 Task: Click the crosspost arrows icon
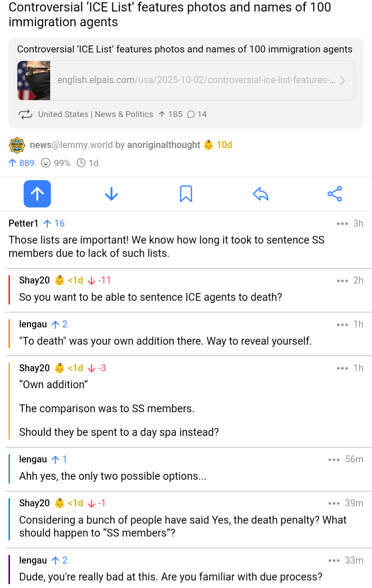(x=25, y=114)
